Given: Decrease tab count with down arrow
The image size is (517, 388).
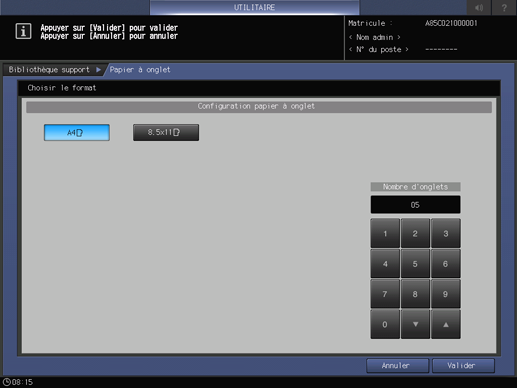Looking at the screenshot, I should pyautogui.click(x=415, y=324).
